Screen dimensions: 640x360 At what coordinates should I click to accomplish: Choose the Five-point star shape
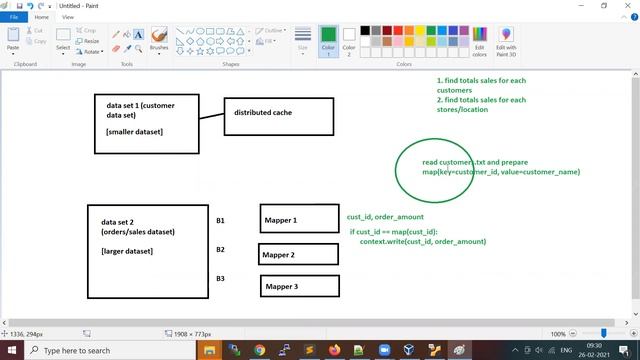[x=200, y=51]
